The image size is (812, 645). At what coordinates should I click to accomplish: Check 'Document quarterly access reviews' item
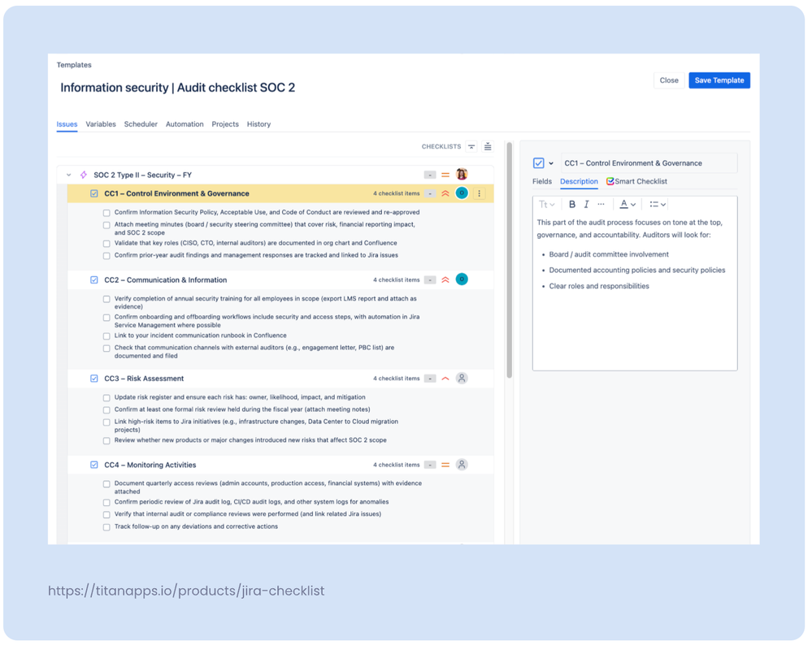pyautogui.click(x=106, y=484)
